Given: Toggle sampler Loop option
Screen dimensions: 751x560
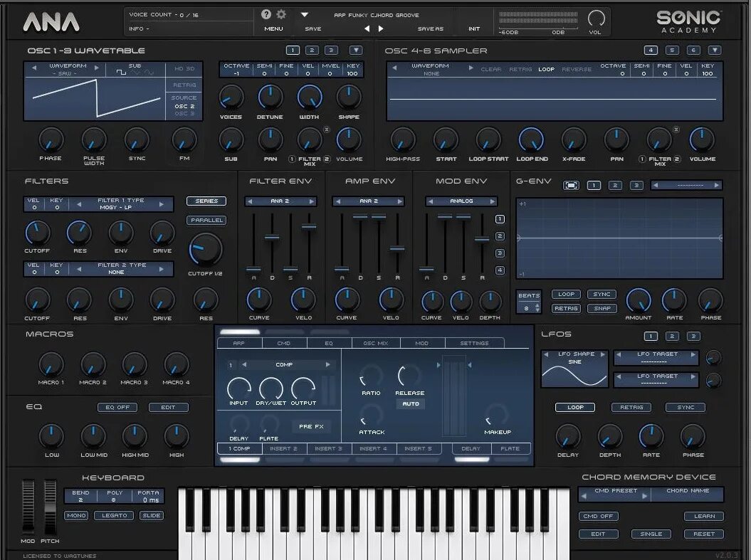Looking at the screenshot, I should [546, 69].
